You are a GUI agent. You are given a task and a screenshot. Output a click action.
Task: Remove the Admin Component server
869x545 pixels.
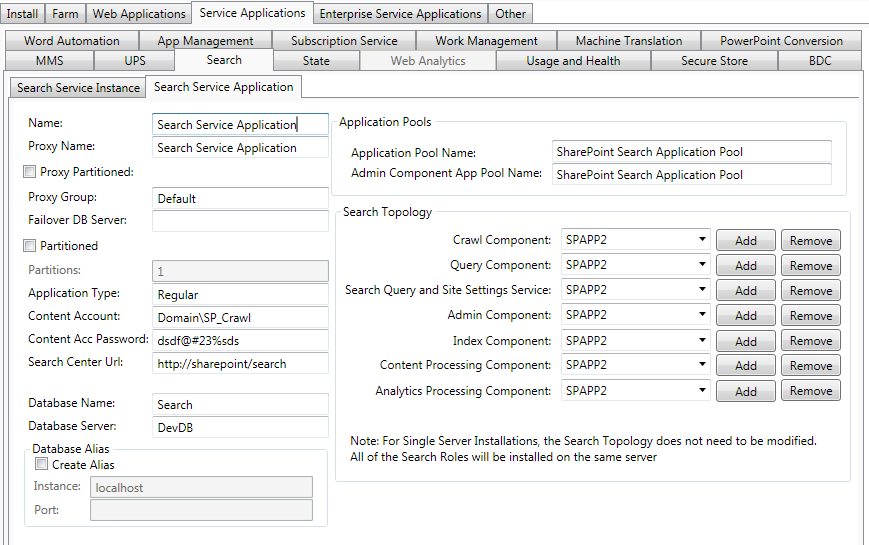pyautogui.click(x=810, y=316)
